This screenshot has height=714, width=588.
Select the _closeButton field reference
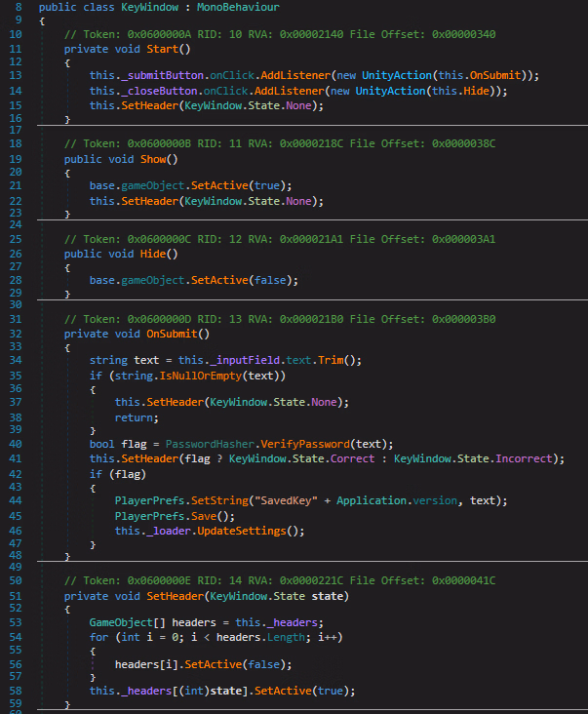[x=159, y=91]
